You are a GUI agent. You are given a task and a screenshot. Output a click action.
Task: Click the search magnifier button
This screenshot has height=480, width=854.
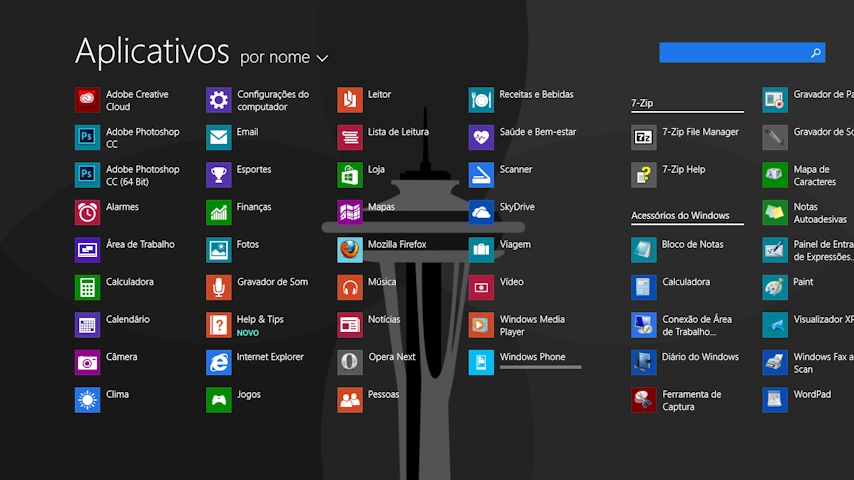[x=815, y=52]
